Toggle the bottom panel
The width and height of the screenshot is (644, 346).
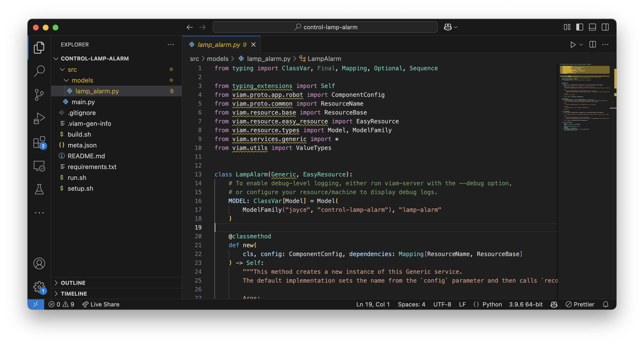pyautogui.click(x=592, y=27)
